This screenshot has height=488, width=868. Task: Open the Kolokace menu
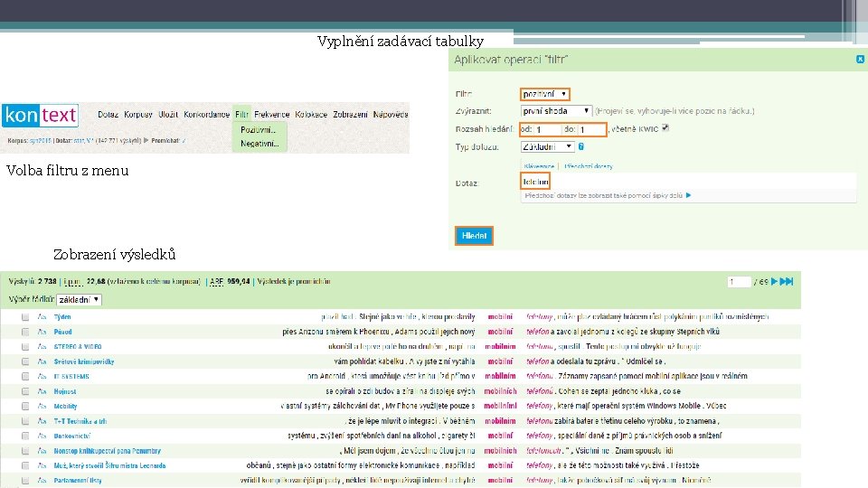point(311,115)
